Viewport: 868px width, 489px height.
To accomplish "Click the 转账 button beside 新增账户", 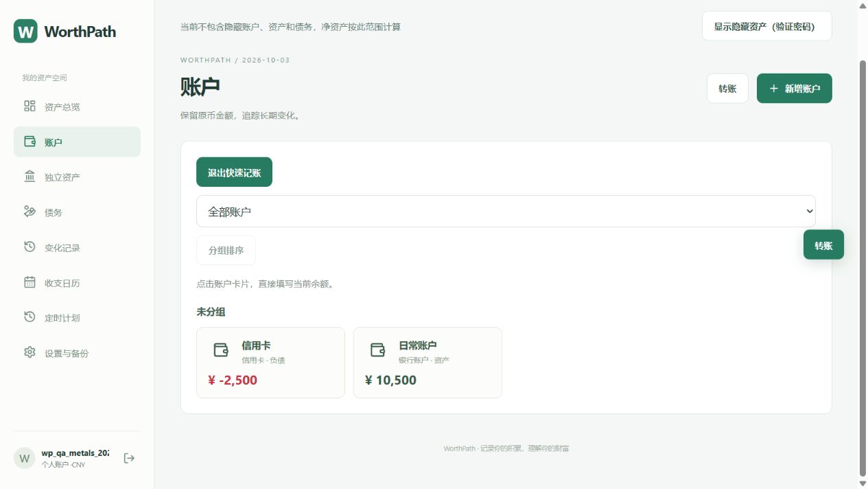I will (727, 89).
